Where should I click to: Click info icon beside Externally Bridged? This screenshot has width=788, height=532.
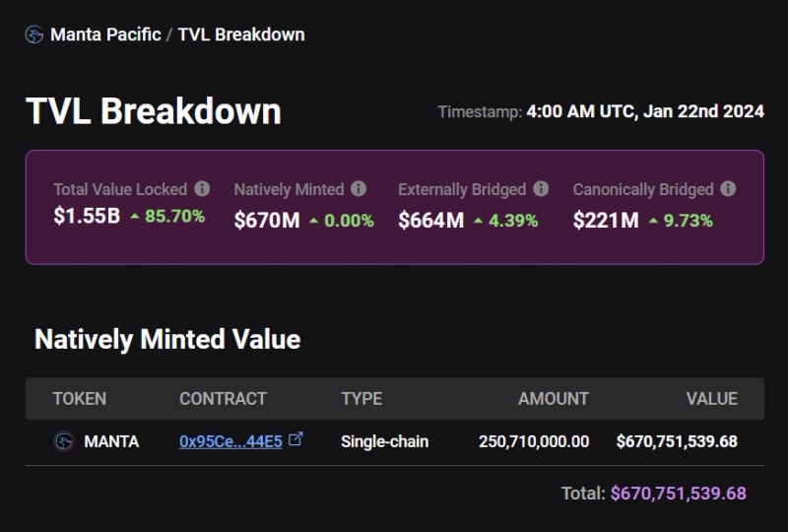tap(541, 188)
